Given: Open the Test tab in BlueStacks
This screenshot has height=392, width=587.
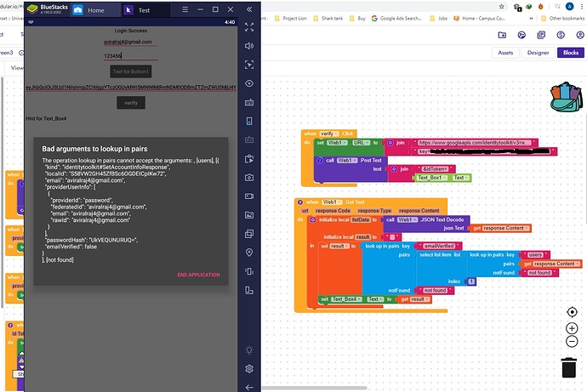Looking at the screenshot, I should (144, 10).
